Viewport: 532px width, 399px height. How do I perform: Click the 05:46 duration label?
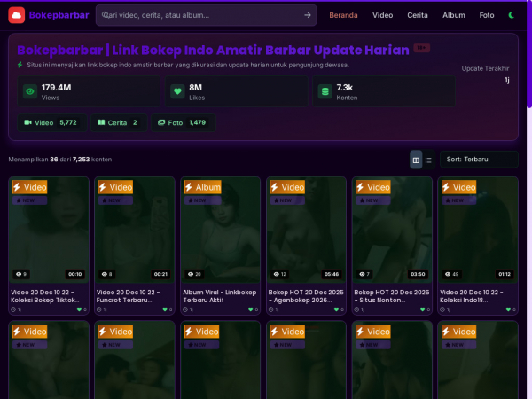[332, 274]
